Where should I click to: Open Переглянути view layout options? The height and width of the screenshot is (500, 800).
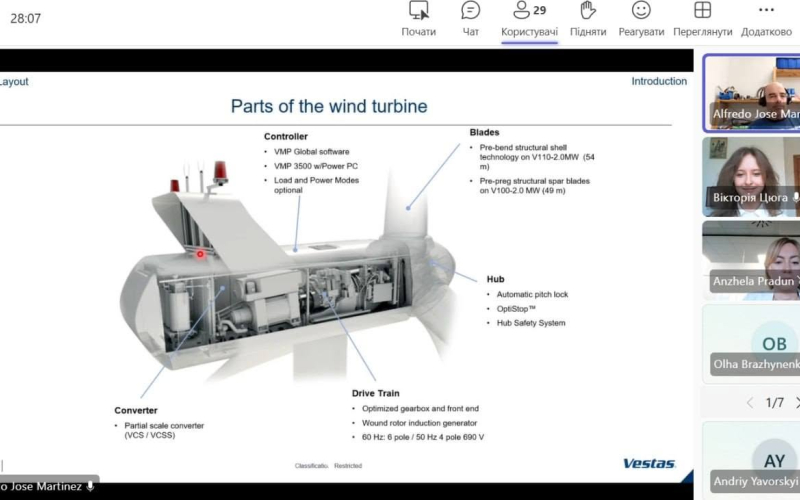(703, 19)
